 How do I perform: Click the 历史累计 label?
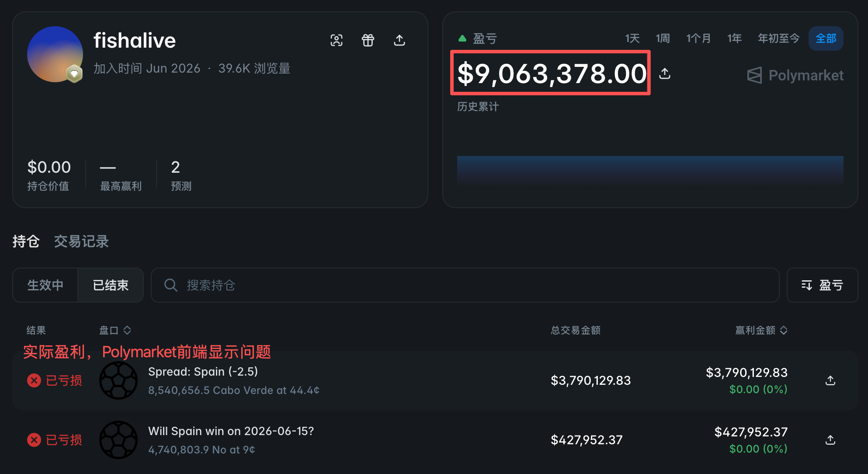point(478,107)
